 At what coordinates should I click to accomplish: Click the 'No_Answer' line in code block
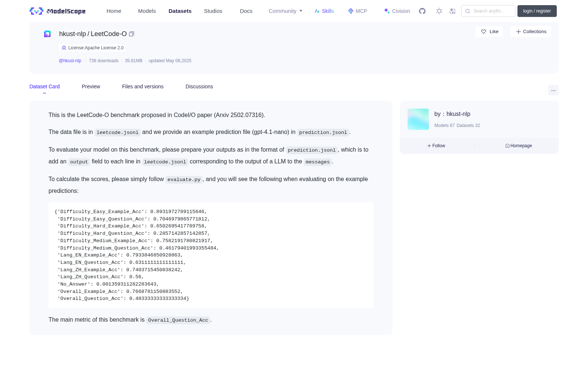(108, 284)
